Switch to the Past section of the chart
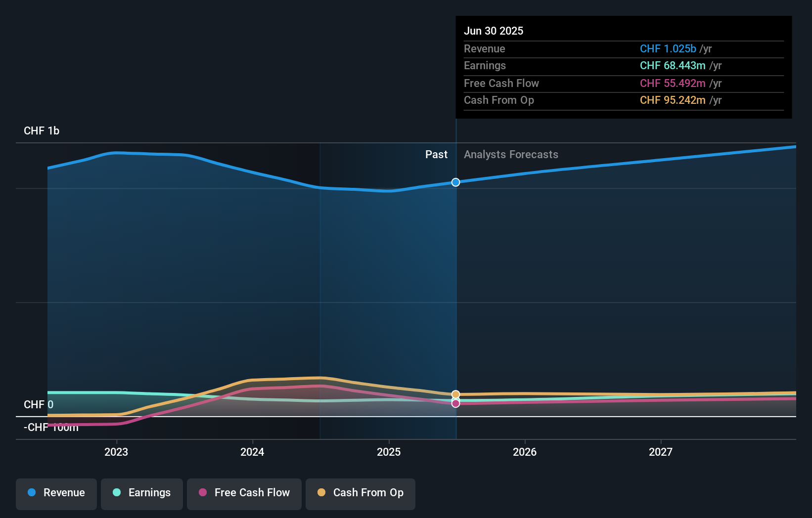Image resolution: width=812 pixels, height=518 pixels. pyautogui.click(x=436, y=154)
